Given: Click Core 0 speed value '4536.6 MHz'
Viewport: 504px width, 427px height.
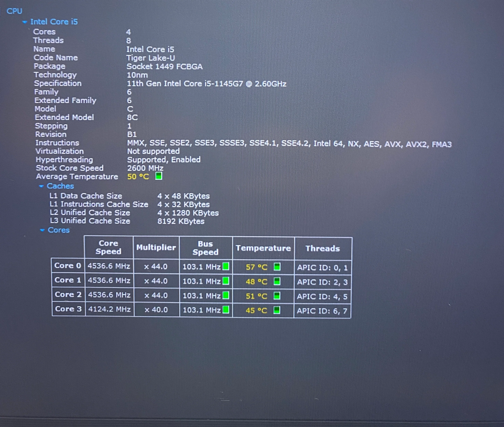Looking at the screenshot, I should [x=109, y=266].
